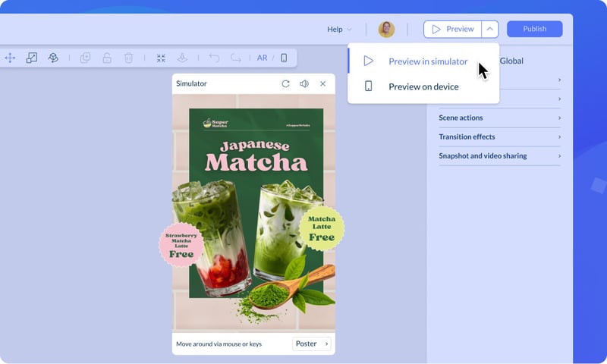Open the Help menu
Image resolution: width=607 pixels, height=364 pixels.
point(339,30)
